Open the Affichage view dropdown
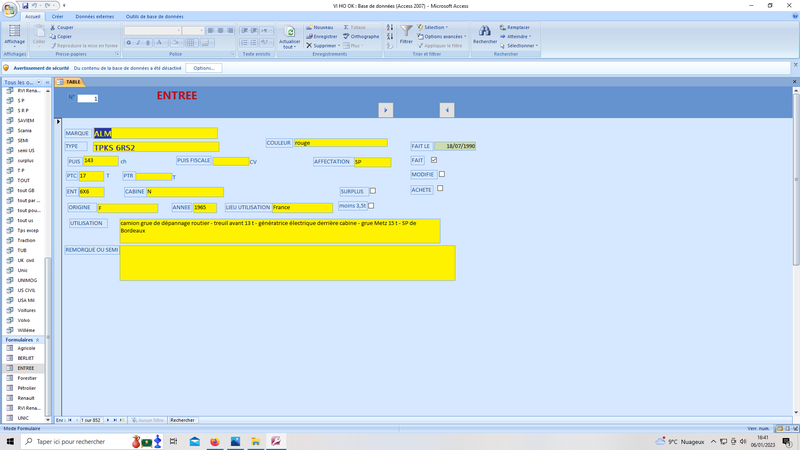Viewport: 800px width, 450px height. pos(14,42)
